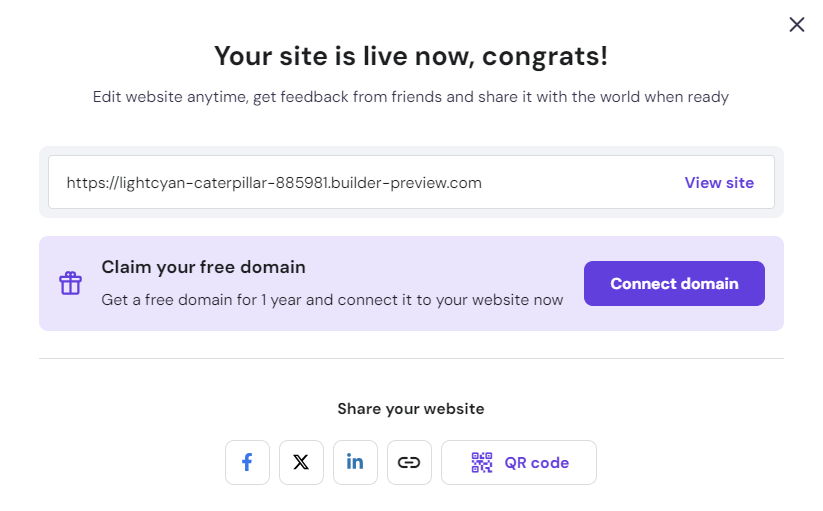823x511 pixels.
Task: Click the 'Claim your free domain' title
Action: click(203, 267)
